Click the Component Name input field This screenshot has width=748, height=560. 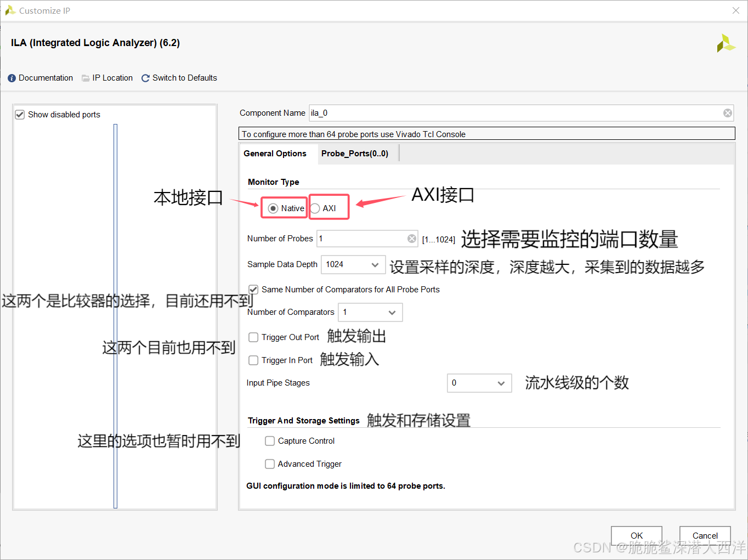pyautogui.click(x=521, y=113)
